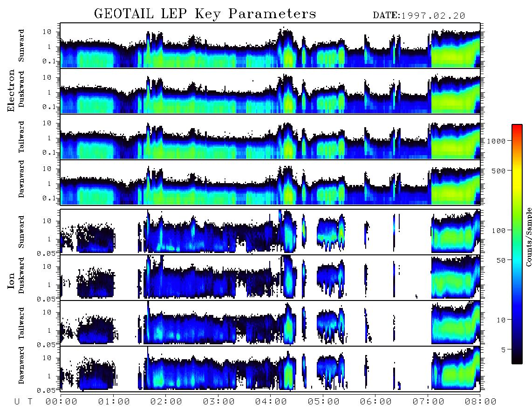The image size is (532, 410).
Task: Select the '03:00' time axis tick
Action: point(219,402)
